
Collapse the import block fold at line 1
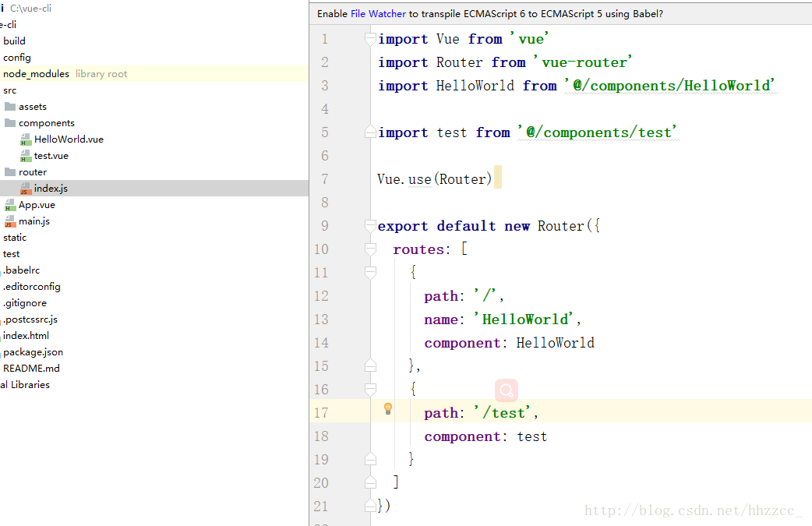370,39
